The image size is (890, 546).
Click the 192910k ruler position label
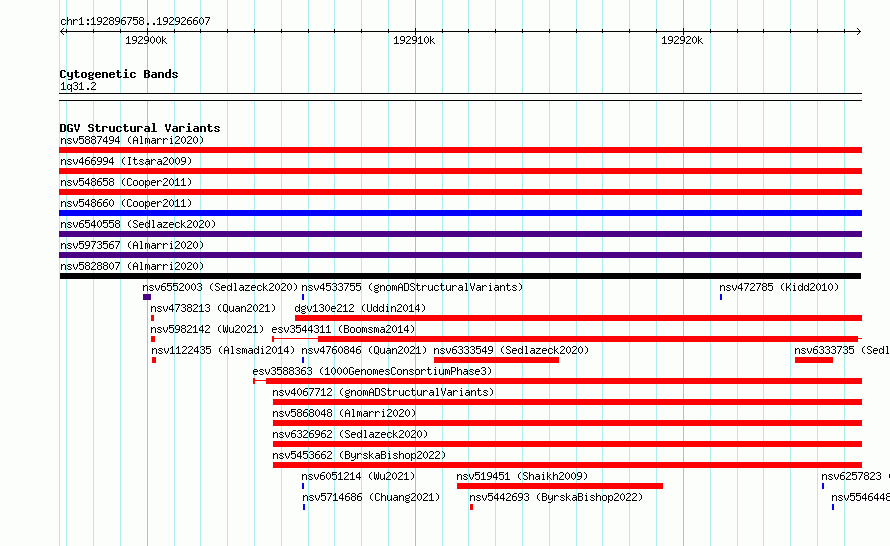coord(414,40)
